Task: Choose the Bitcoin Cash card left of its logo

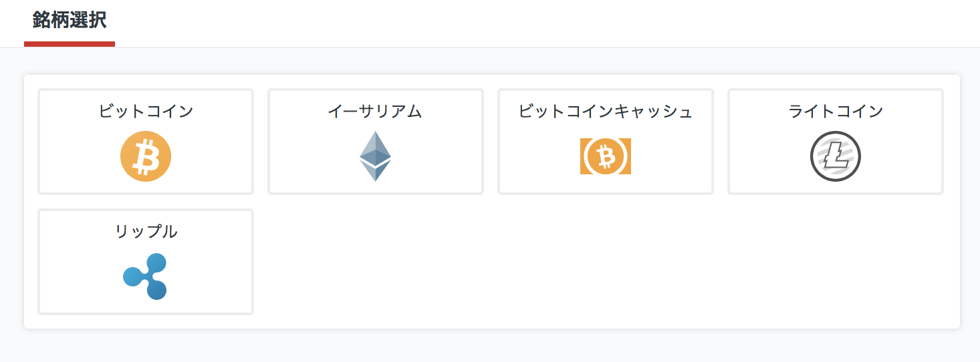Action: (539, 156)
